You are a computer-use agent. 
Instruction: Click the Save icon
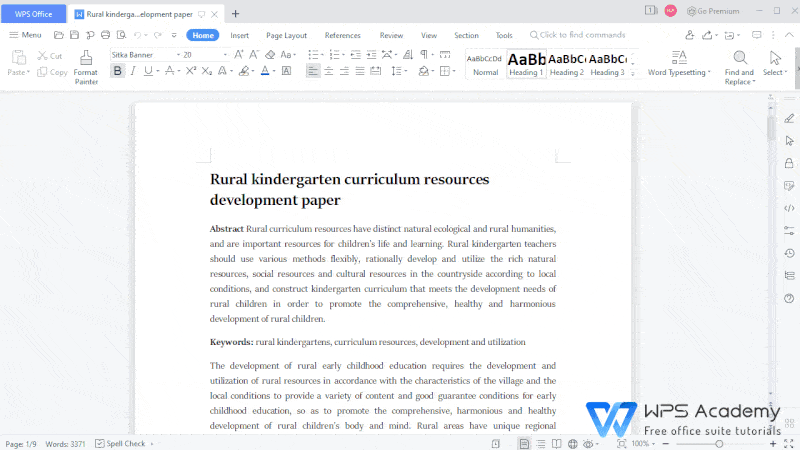[x=74, y=35]
